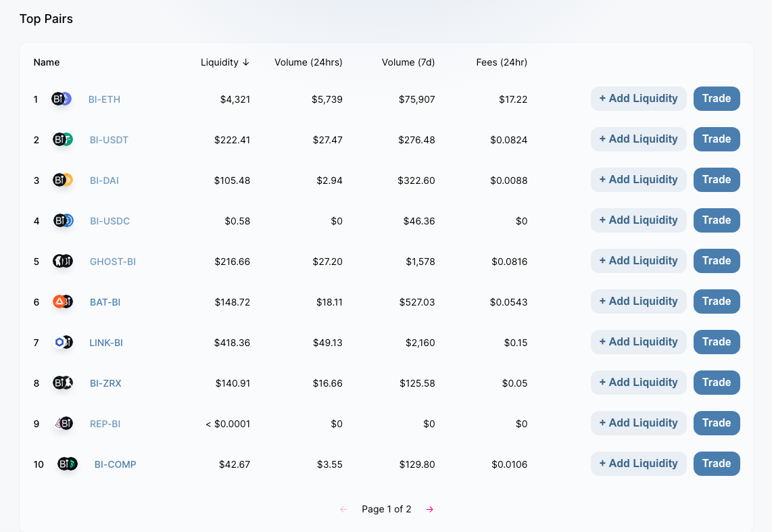772x532 pixels.
Task: Open the BI-COMP pair link
Action: point(115,464)
